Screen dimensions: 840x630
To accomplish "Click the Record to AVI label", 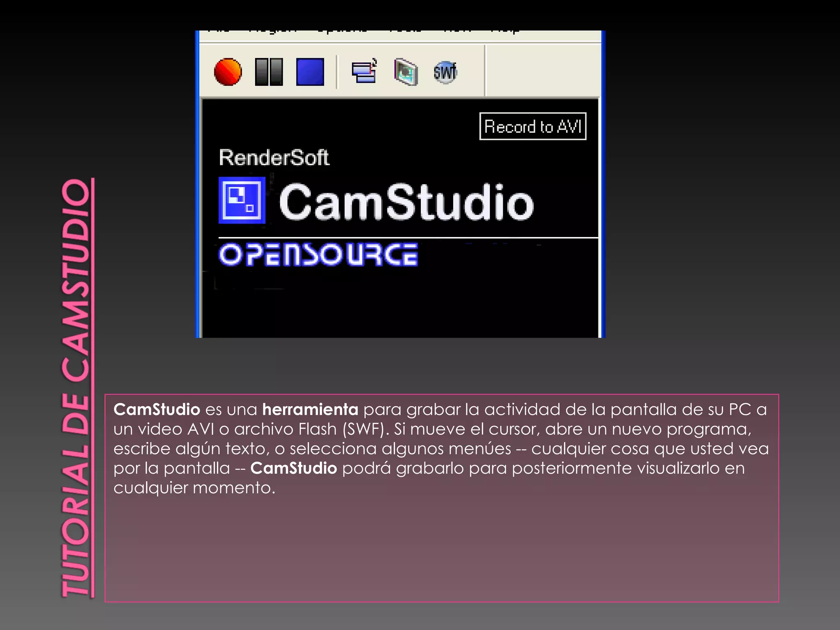I will point(532,126).
